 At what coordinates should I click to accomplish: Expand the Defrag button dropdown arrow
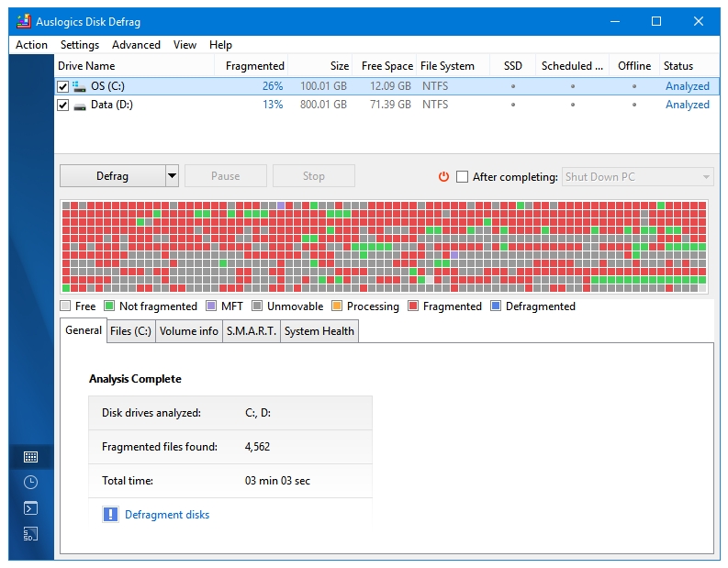coord(173,176)
